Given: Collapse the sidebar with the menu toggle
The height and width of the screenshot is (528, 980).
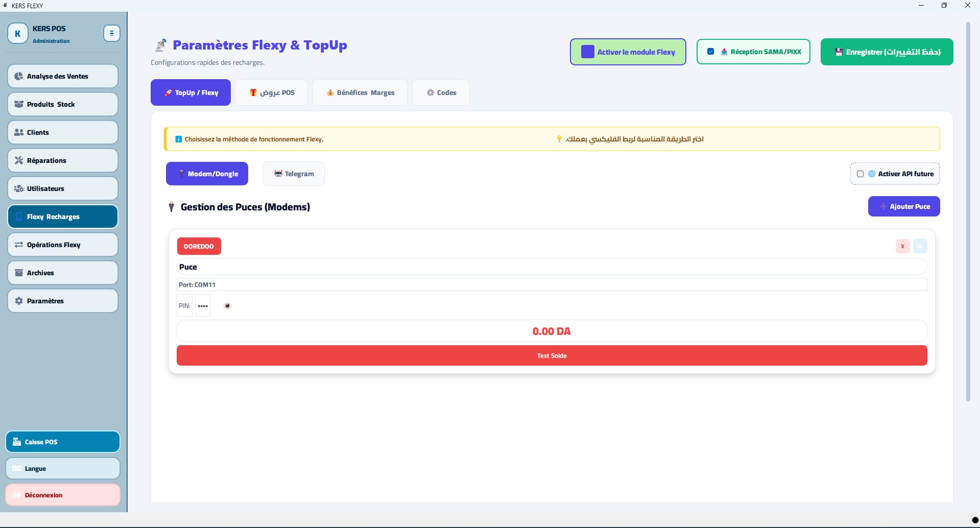Looking at the screenshot, I should coord(111,33).
